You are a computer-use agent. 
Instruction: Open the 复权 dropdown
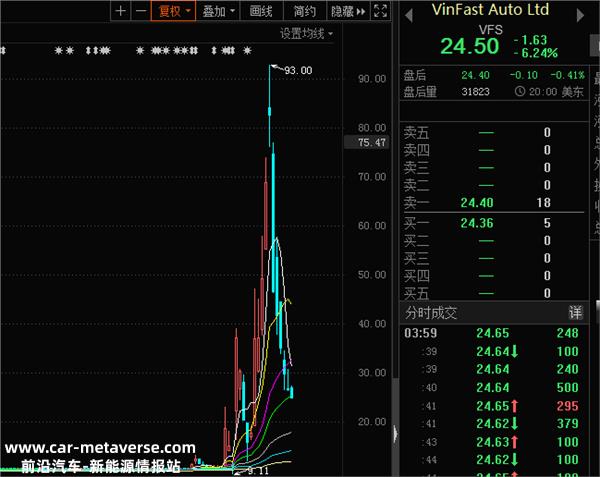click(x=173, y=11)
